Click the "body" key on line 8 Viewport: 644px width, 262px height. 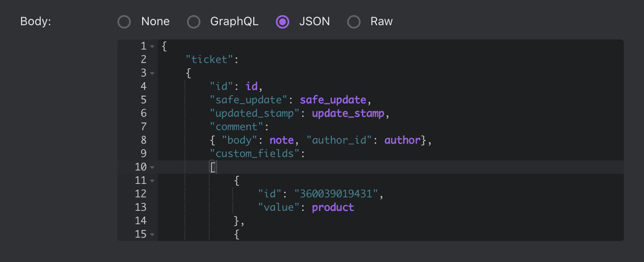coord(239,140)
